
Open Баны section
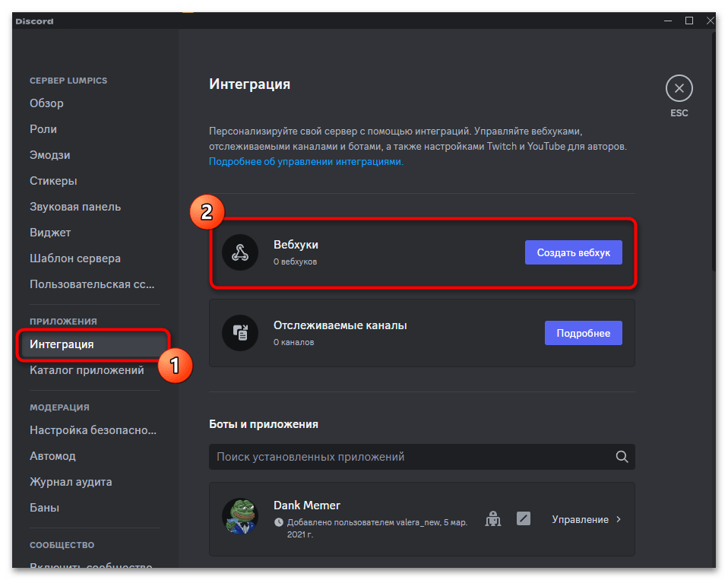[44, 508]
